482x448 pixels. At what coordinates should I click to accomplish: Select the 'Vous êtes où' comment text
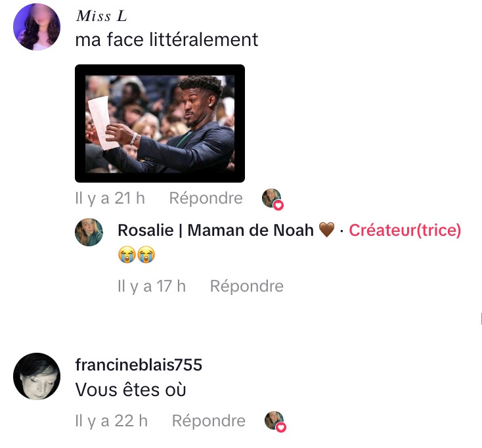131,390
